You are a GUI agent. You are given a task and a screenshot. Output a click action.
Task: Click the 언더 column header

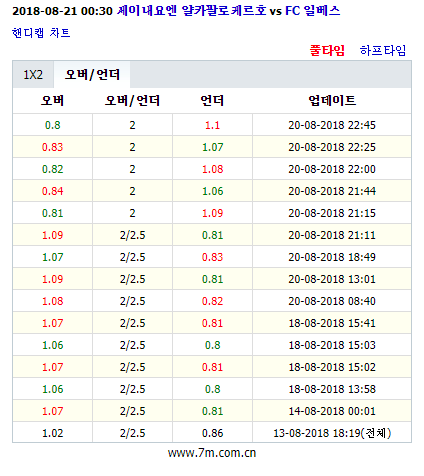pos(212,100)
